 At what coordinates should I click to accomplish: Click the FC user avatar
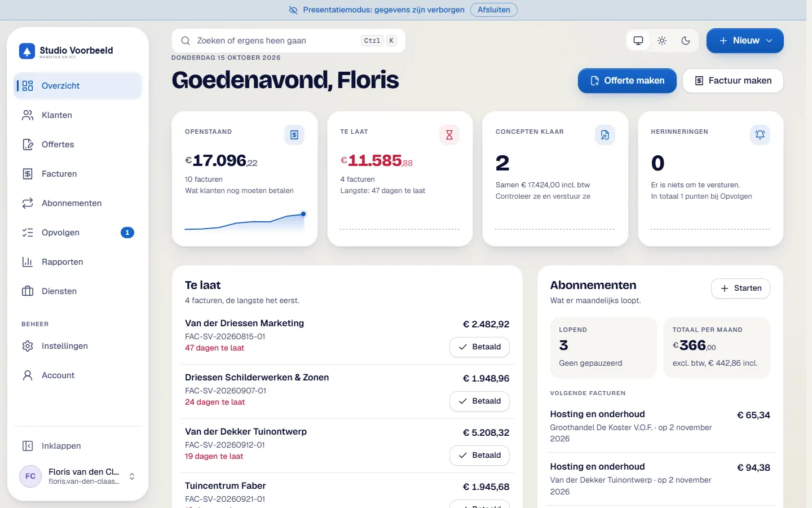coord(30,476)
